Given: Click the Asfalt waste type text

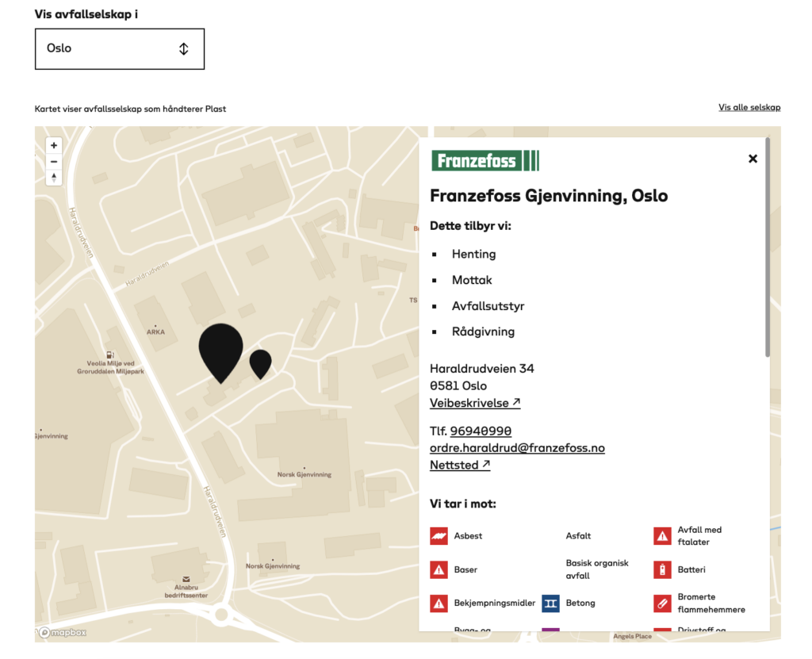Looking at the screenshot, I should (x=578, y=536).
